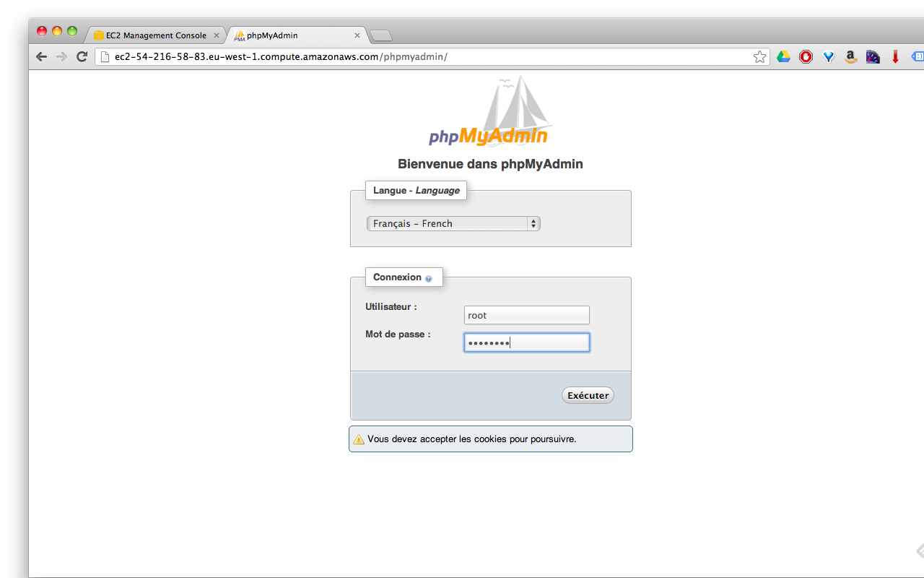Switch to the EC2 Management Console tab
The width and height of the screenshot is (924, 578).
coord(154,35)
